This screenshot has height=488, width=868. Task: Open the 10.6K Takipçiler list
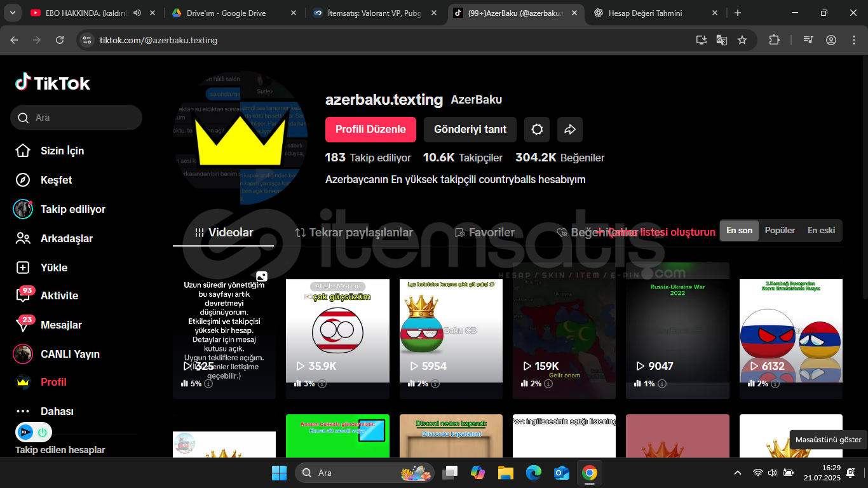tap(463, 158)
